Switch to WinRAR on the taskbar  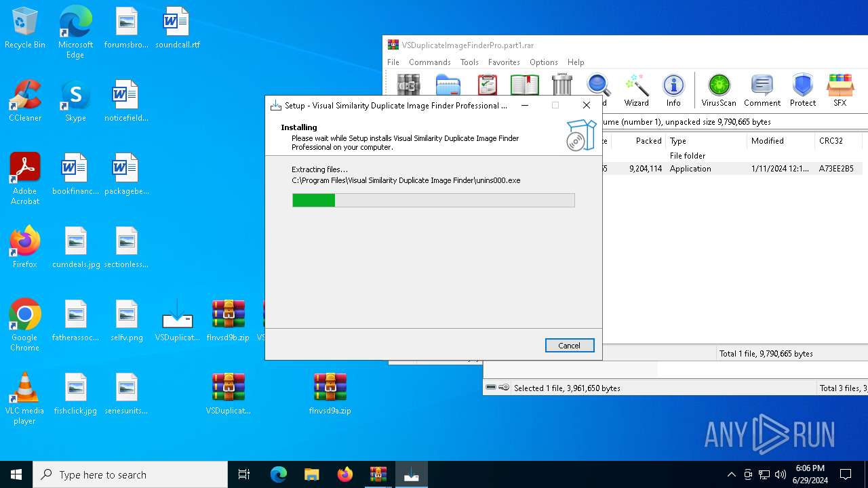pos(378,474)
